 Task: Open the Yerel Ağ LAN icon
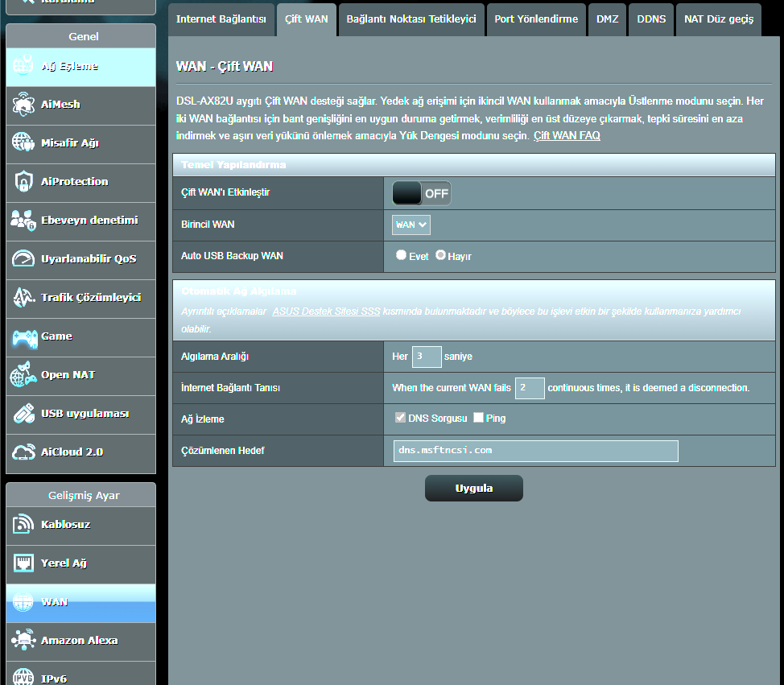coord(23,563)
